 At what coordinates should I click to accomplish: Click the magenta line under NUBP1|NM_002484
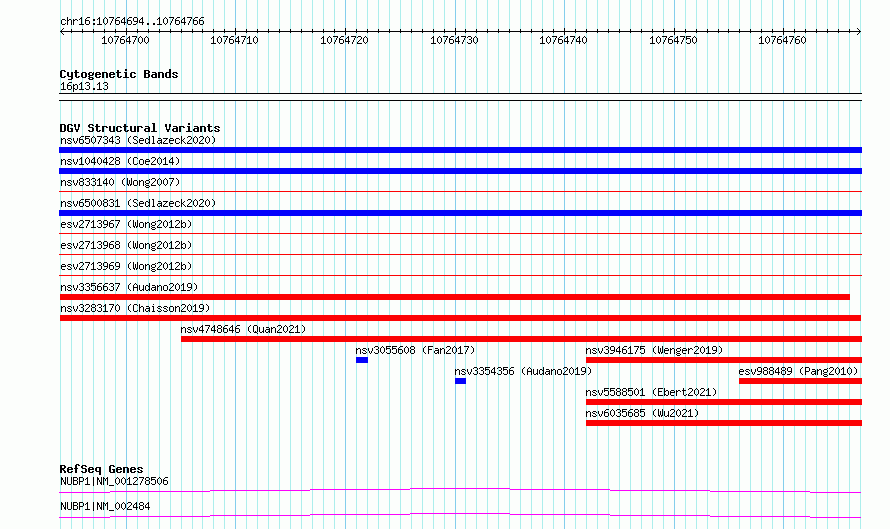pyautogui.click(x=460, y=515)
